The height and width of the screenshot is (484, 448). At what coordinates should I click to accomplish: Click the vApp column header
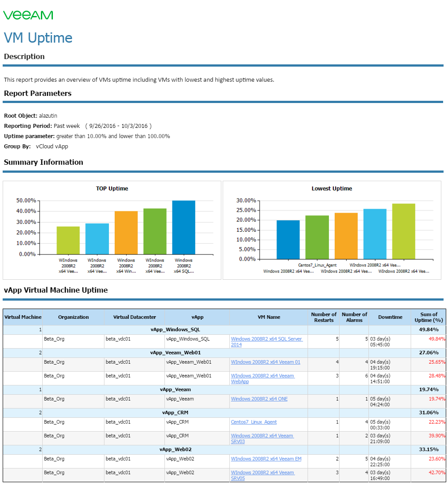click(197, 317)
